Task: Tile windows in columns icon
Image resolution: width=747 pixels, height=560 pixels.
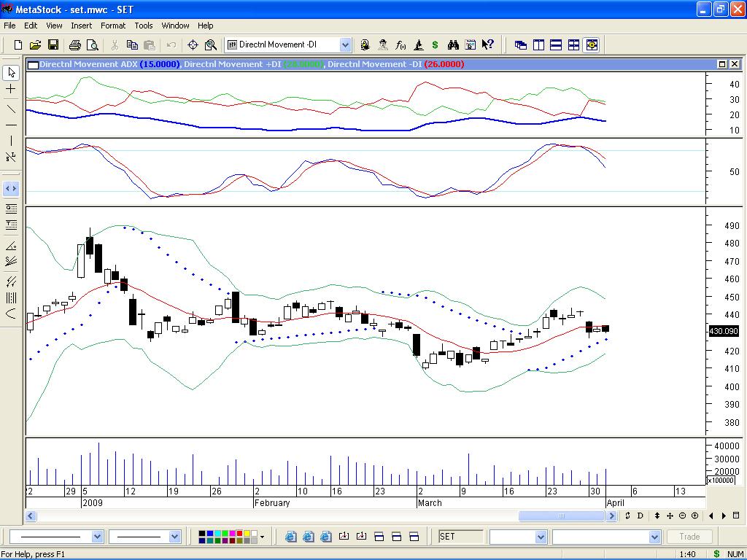Action: tap(538, 44)
